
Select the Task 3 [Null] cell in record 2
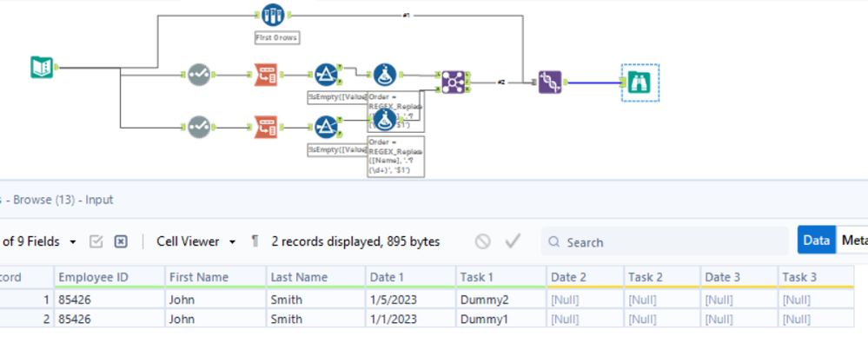816,320
